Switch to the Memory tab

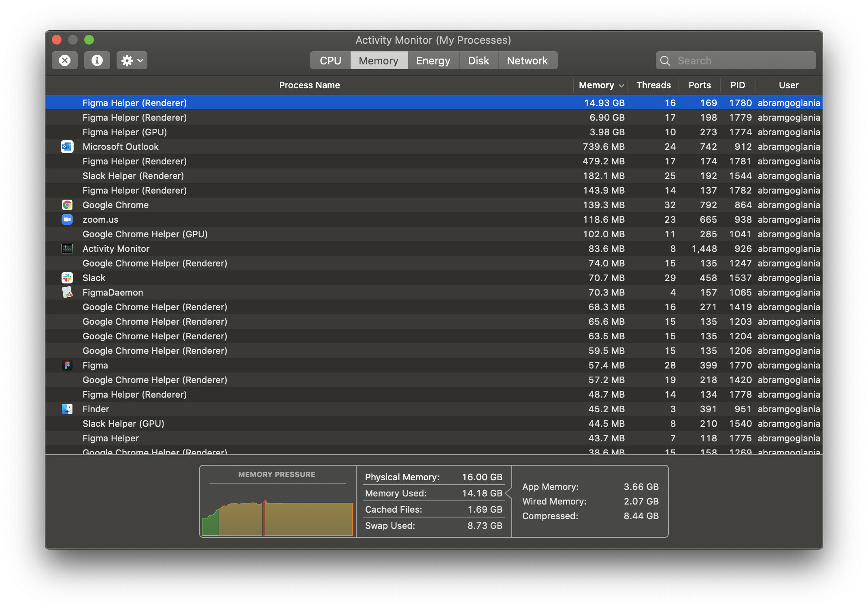tap(379, 60)
